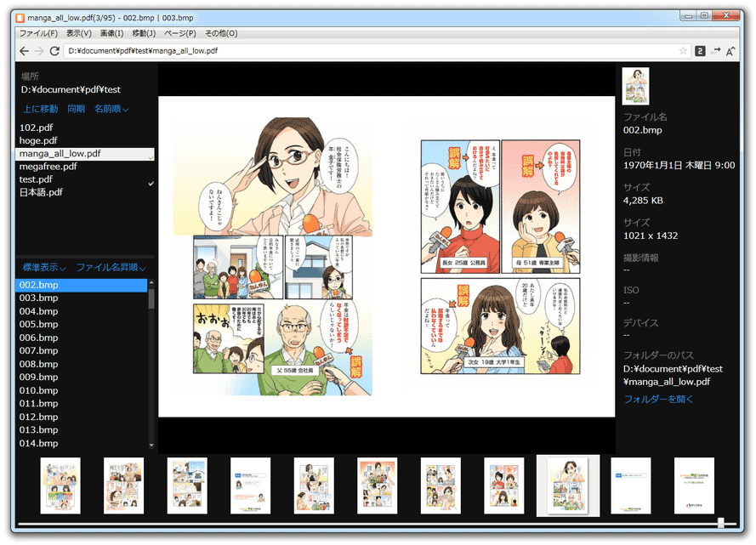The image size is (756, 545).
Task: Maximize the window
Action: [x=704, y=16]
